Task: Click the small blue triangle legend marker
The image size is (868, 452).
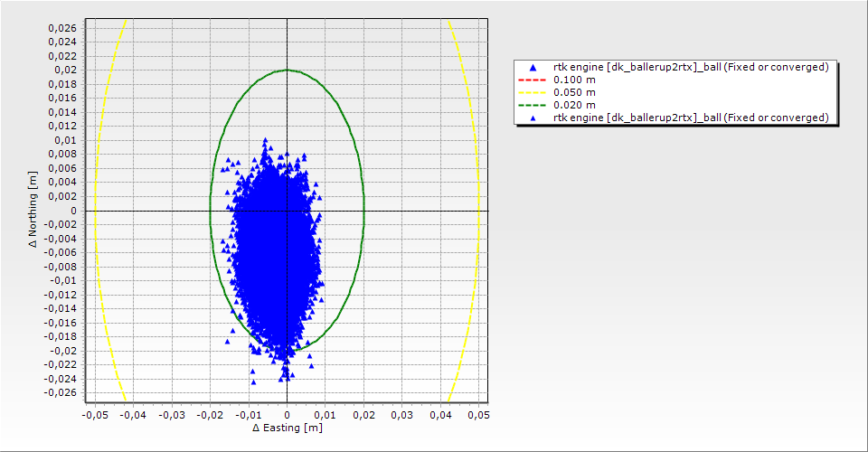Action: (x=533, y=118)
